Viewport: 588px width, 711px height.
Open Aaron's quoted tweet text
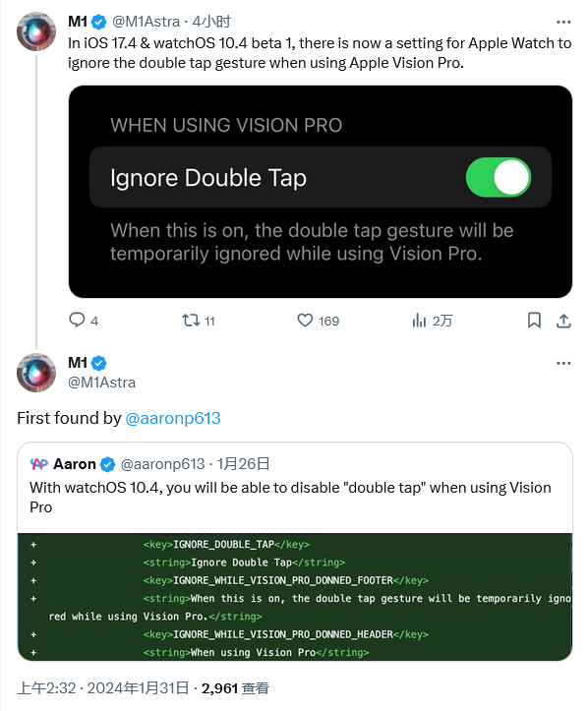290,498
